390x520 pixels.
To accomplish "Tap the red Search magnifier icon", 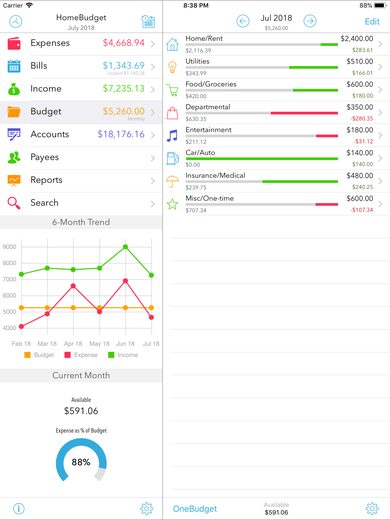I will point(14,203).
